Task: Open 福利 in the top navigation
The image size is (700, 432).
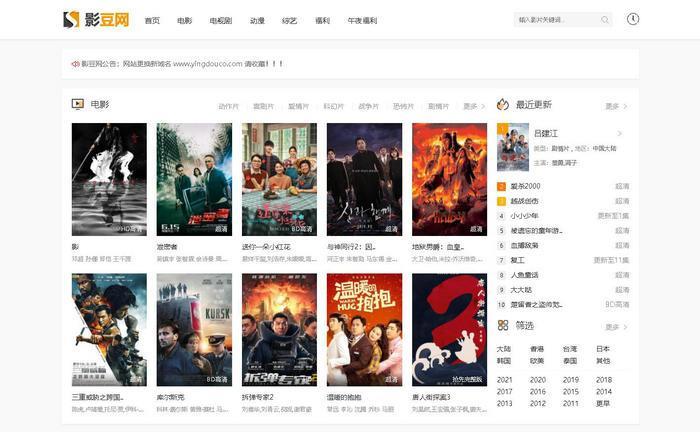Action: [x=322, y=21]
